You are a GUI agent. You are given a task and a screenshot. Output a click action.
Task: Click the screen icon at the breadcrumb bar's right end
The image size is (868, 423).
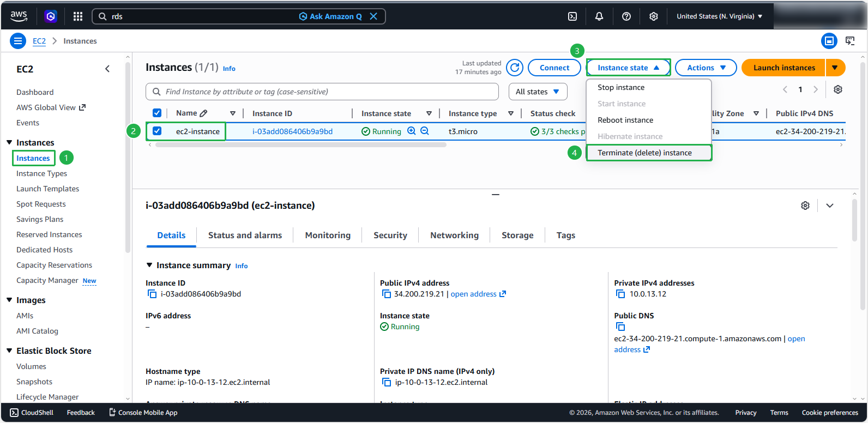pos(850,41)
